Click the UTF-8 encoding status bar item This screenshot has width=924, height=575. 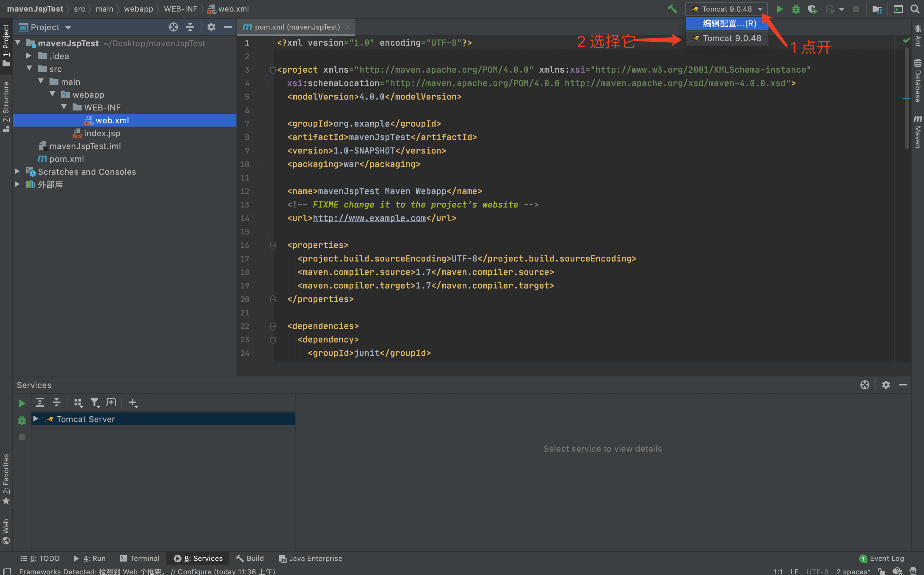point(817,571)
